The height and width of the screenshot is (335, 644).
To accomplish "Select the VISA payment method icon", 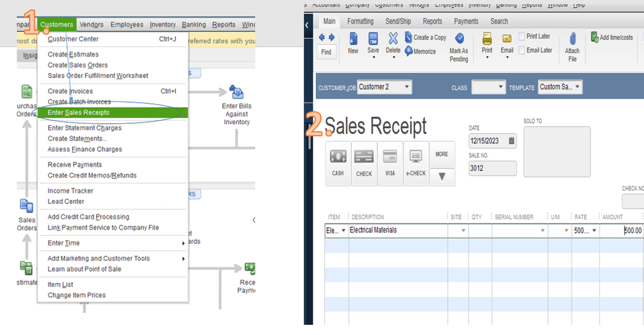I will [390, 157].
